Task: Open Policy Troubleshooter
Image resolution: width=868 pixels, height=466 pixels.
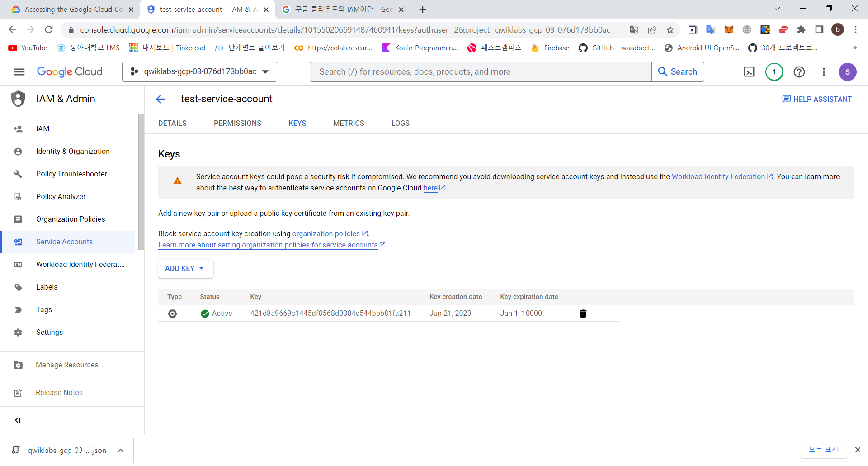Action: tap(68, 174)
